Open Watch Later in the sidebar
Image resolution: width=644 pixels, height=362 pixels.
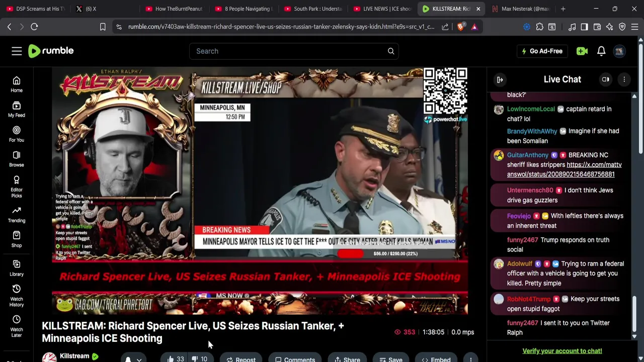click(17, 326)
